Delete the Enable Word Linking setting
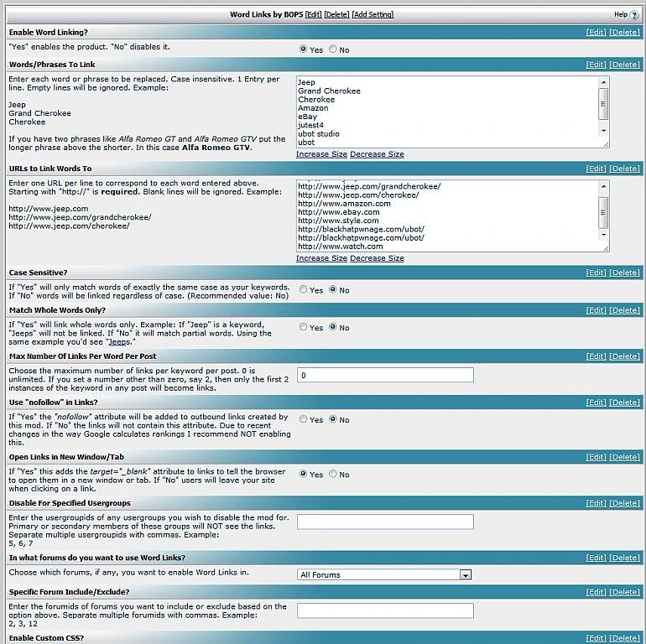 tap(624, 32)
